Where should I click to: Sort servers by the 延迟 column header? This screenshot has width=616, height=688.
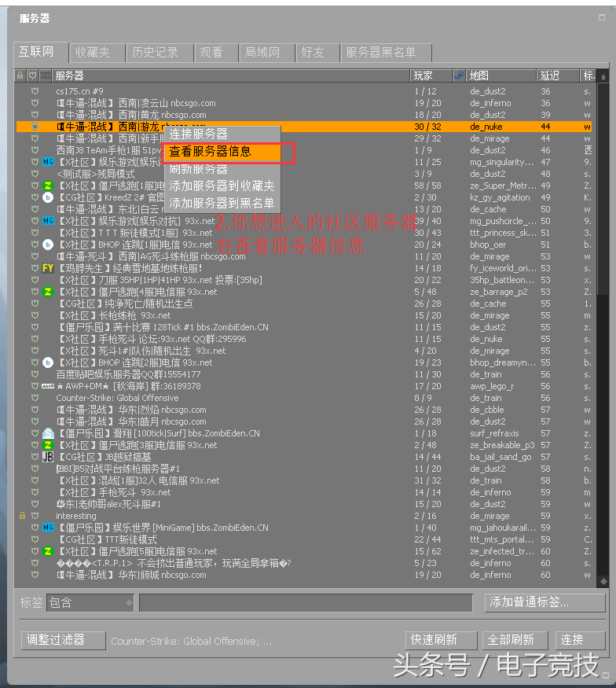coord(556,75)
